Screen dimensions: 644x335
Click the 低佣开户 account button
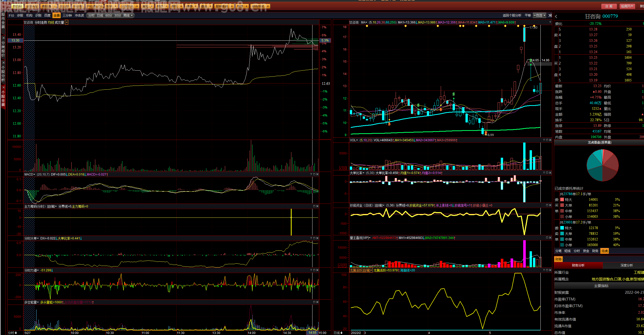[627, 6]
